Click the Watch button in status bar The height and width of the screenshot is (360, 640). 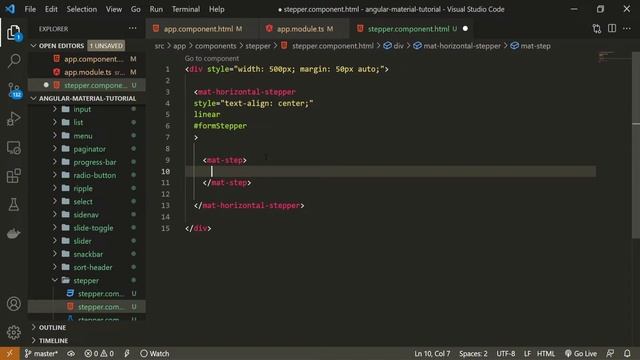[x=154, y=353]
